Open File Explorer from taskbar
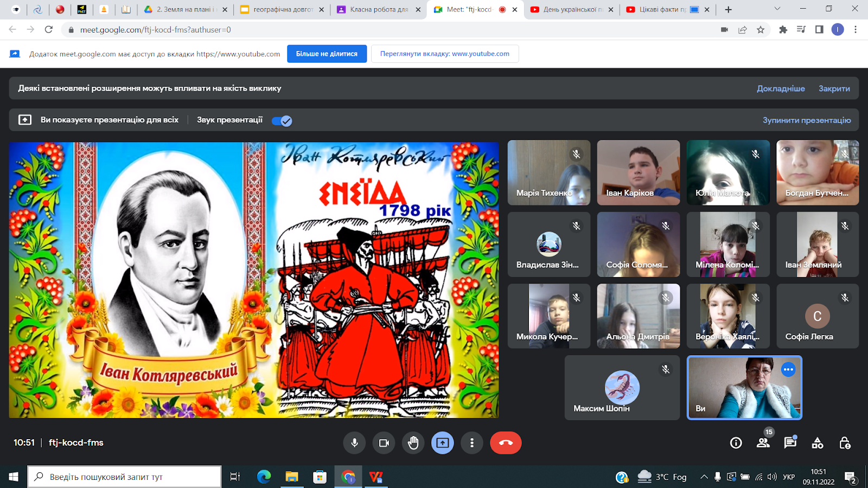The image size is (868, 488). pos(292,477)
